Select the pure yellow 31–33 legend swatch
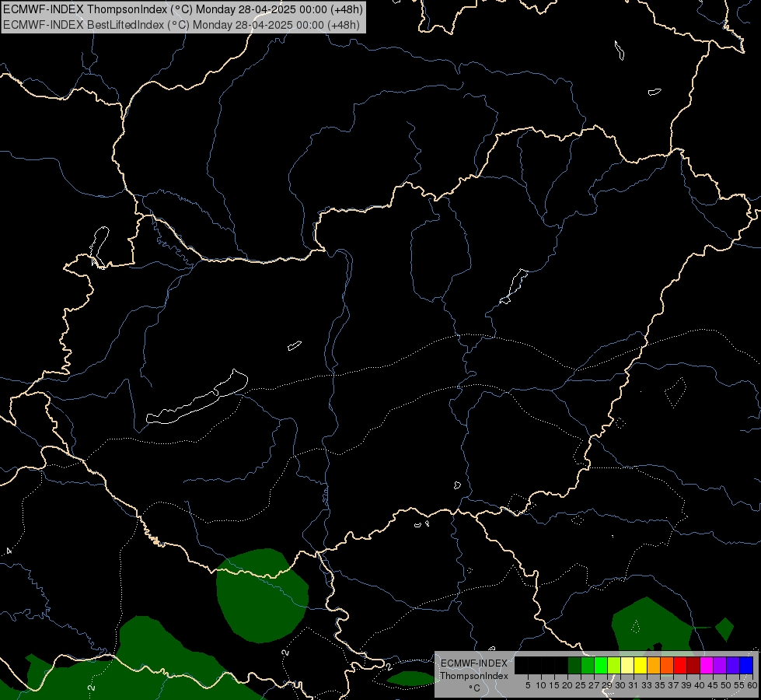The width and height of the screenshot is (761, 700). [641, 665]
